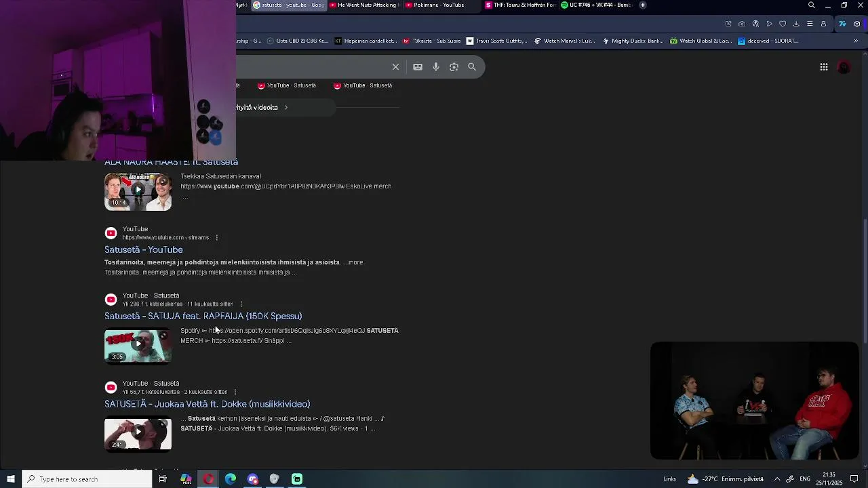This screenshot has width=868, height=488.
Task: Open 'deceived – SUORAT...' bookmark
Action: 768,41
